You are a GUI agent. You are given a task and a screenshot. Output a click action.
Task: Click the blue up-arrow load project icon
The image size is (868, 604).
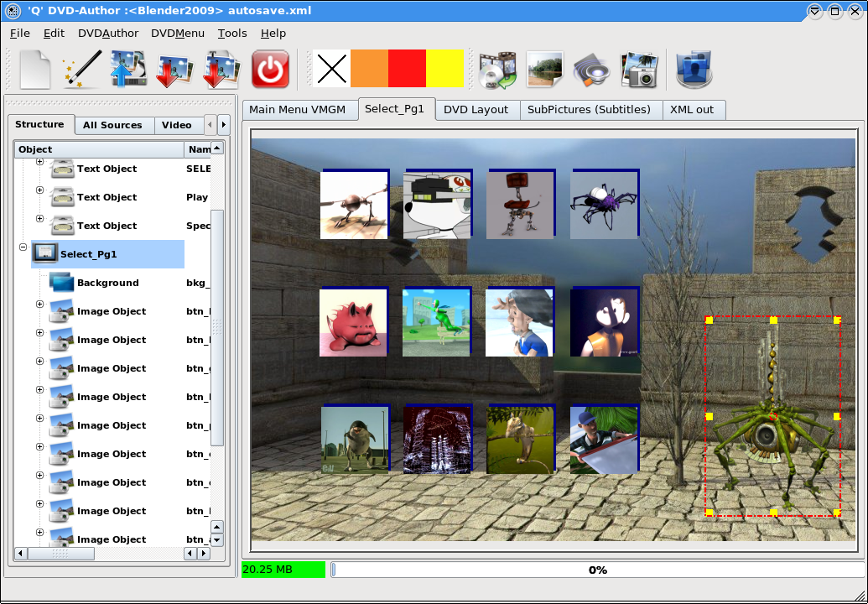tap(129, 69)
